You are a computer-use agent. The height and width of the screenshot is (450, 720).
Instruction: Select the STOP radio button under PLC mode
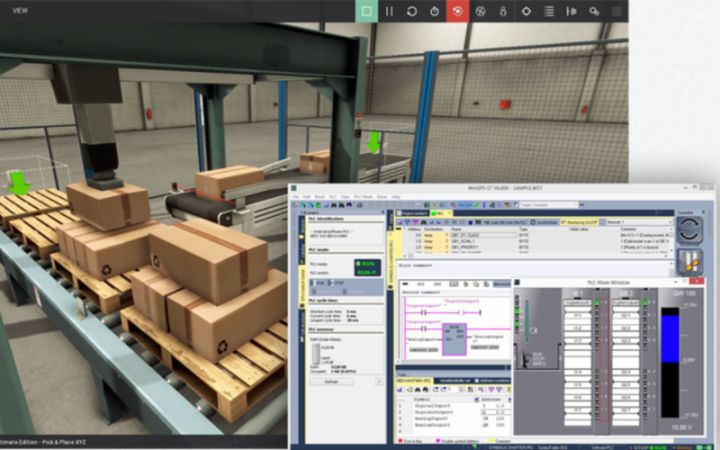(x=338, y=283)
